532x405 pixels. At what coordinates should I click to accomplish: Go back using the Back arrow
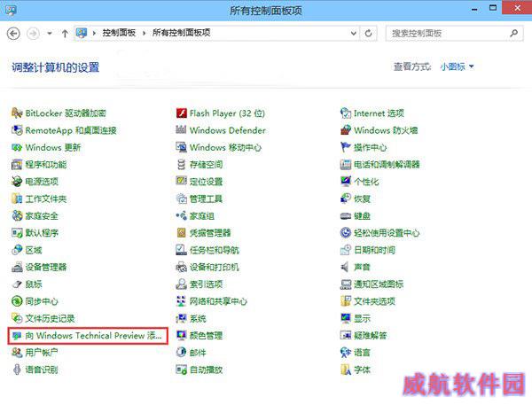13,34
